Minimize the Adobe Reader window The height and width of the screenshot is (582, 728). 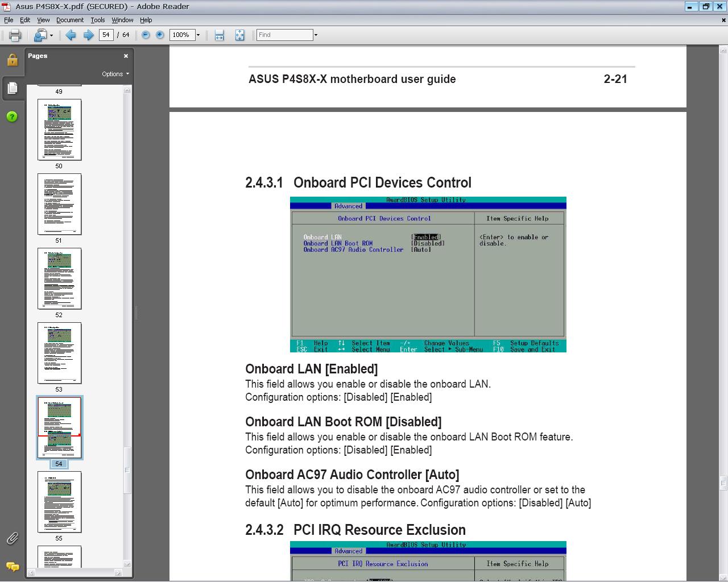point(690,6)
